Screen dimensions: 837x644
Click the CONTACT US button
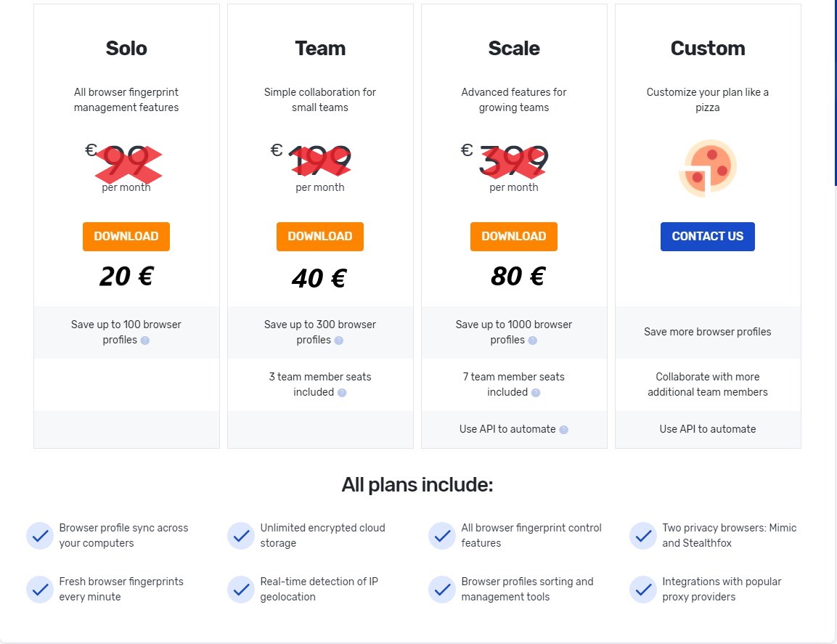point(707,237)
